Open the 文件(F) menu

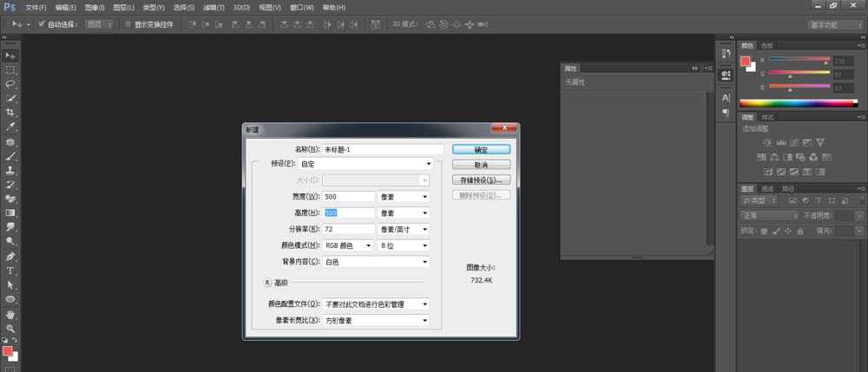tap(36, 7)
